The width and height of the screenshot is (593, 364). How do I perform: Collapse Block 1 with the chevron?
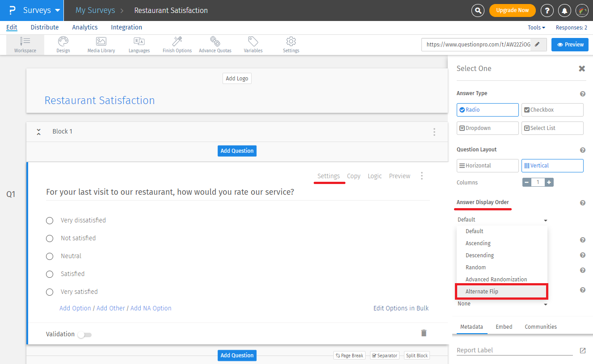tap(39, 132)
